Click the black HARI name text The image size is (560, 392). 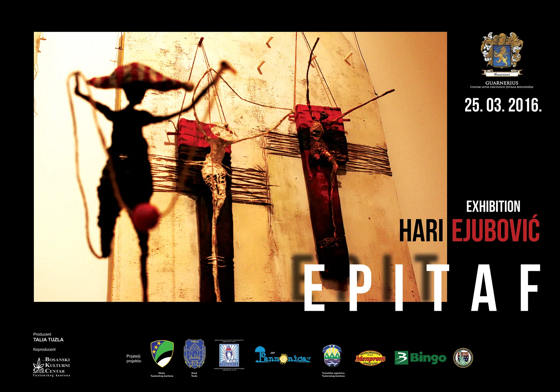point(421,230)
